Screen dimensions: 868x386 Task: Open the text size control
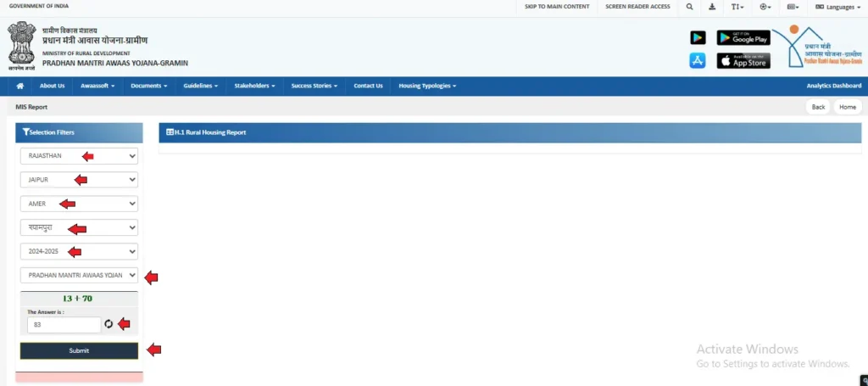737,7
